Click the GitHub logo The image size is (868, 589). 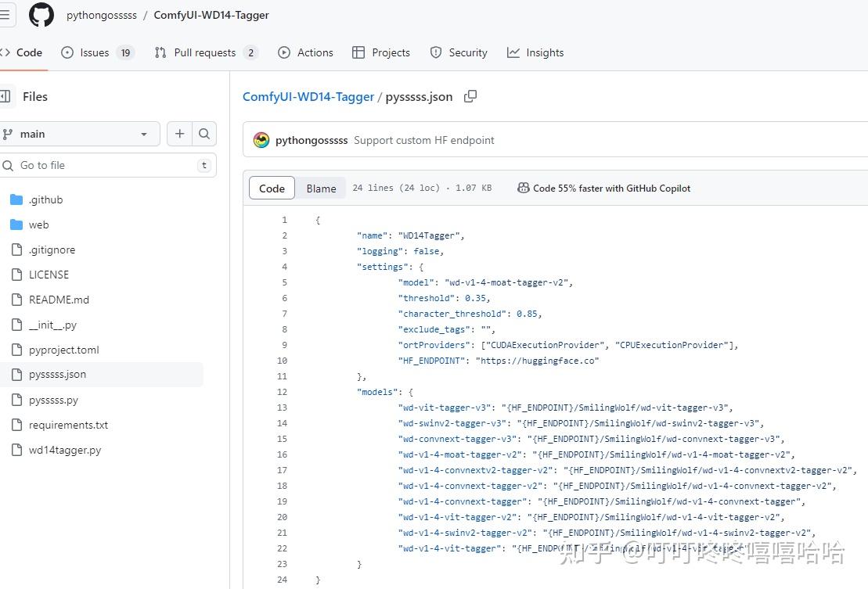(x=41, y=14)
